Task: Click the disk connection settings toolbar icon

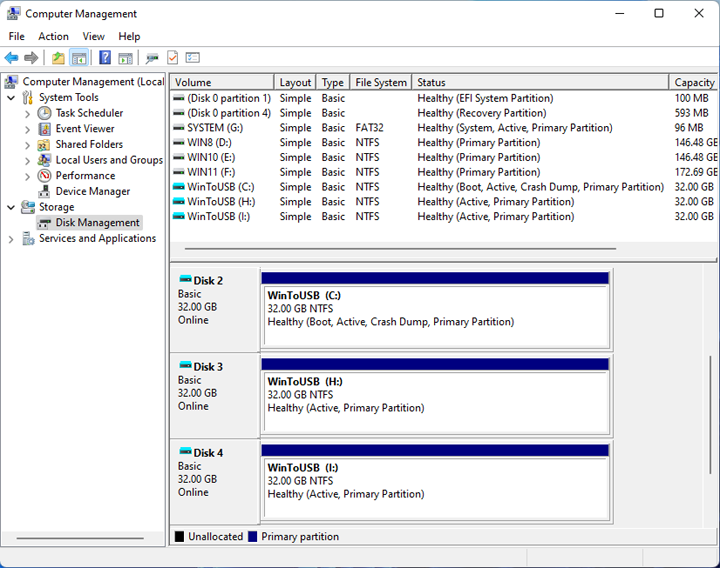Action: (152, 58)
